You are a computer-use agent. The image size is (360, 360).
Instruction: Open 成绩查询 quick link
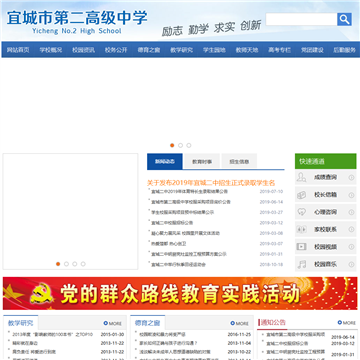[326, 177]
